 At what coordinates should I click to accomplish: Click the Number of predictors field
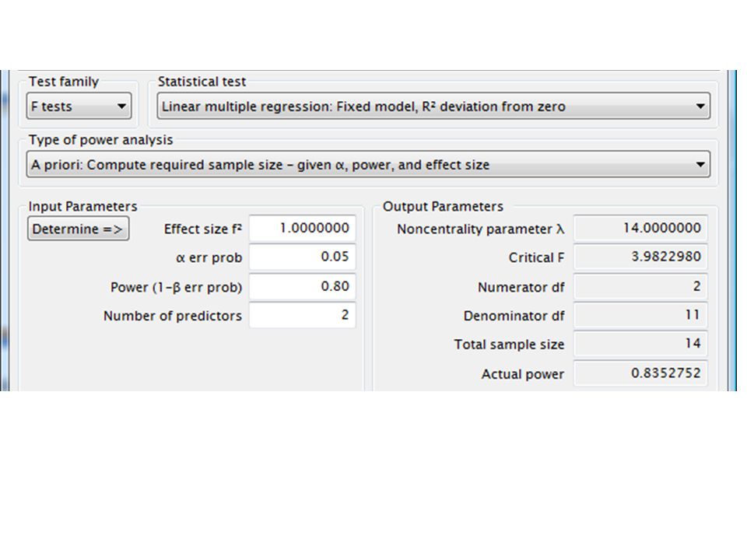click(303, 315)
